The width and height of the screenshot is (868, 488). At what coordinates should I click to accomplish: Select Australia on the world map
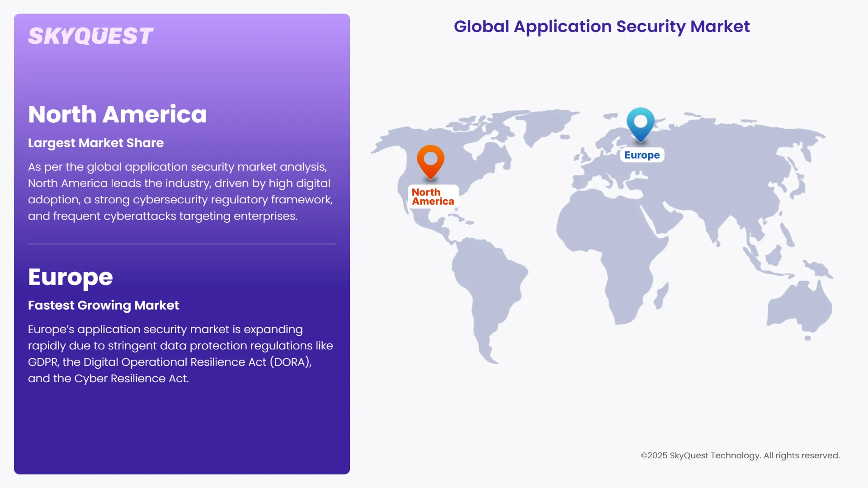point(805,307)
